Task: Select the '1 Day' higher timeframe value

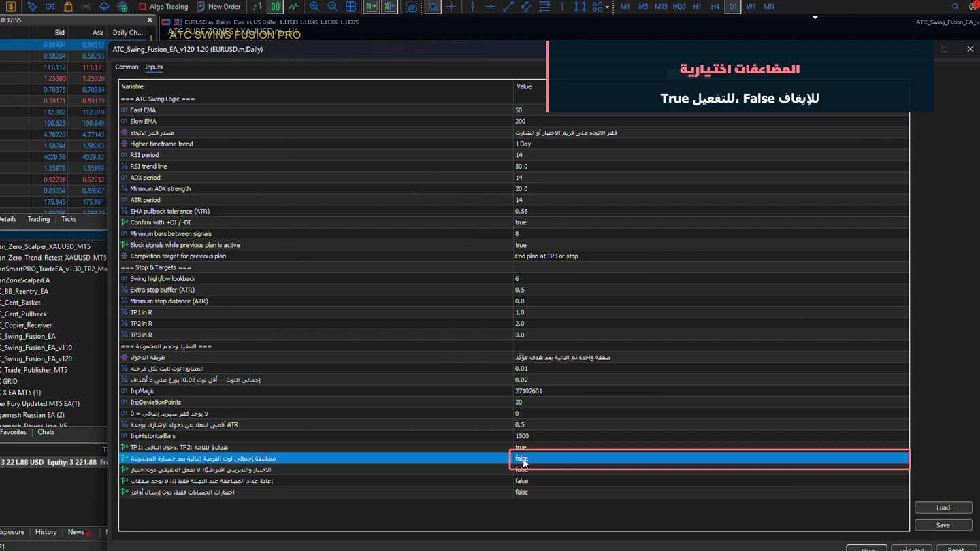Action: click(x=523, y=144)
